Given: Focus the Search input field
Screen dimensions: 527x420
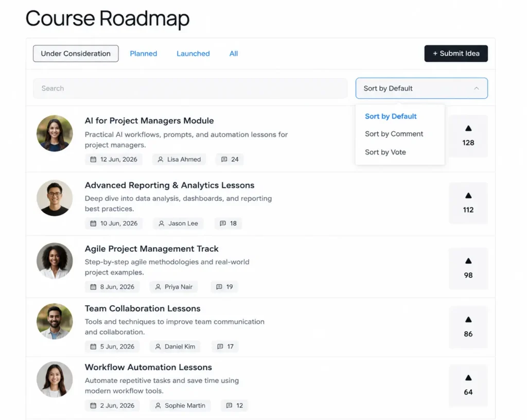Looking at the screenshot, I should point(190,89).
